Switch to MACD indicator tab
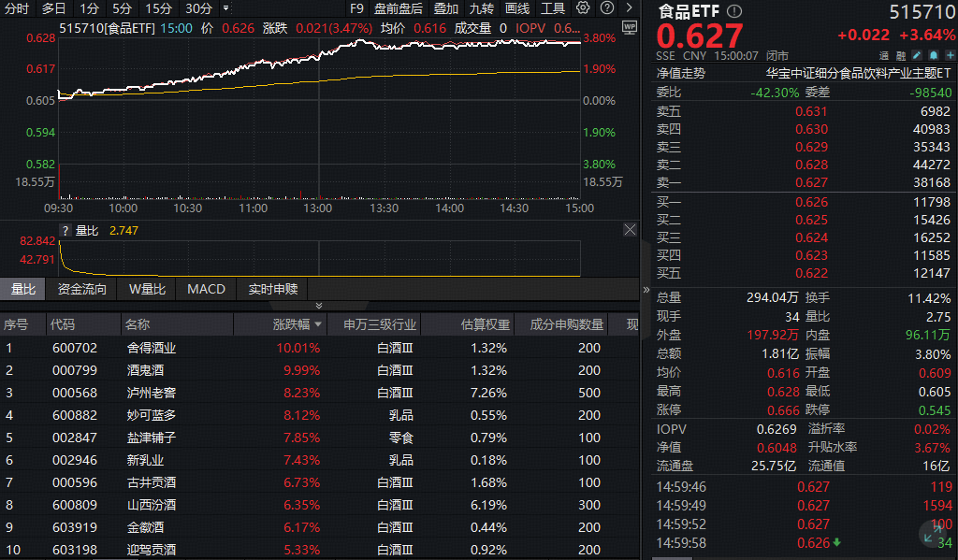This screenshot has width=958, height=560. click(x=206, y=289)
